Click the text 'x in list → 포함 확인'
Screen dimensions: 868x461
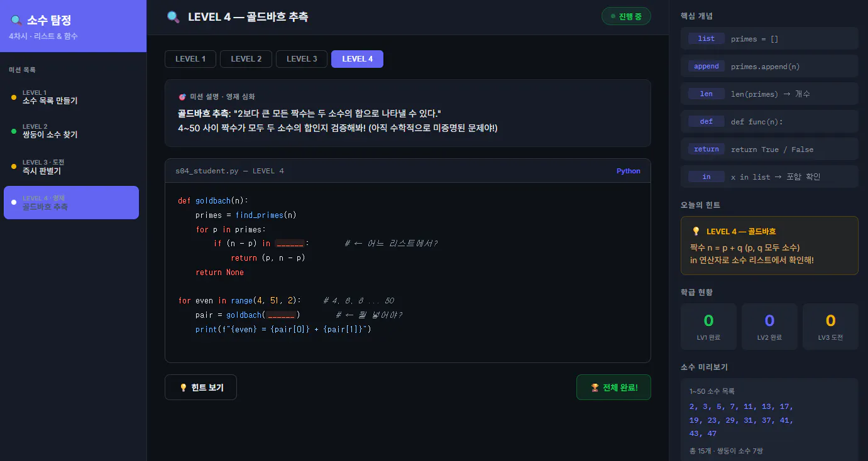coord(776,177)
